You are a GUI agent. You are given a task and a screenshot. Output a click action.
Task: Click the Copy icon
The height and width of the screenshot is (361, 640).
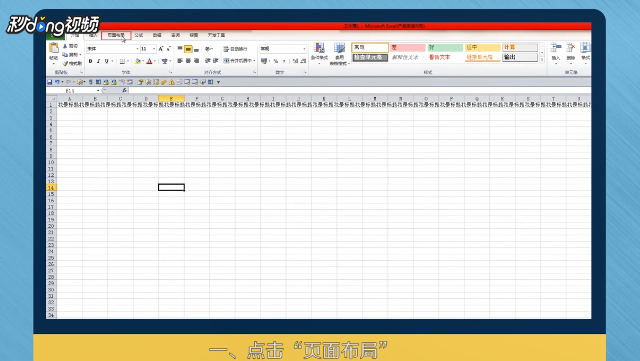(x=65, y=55)
